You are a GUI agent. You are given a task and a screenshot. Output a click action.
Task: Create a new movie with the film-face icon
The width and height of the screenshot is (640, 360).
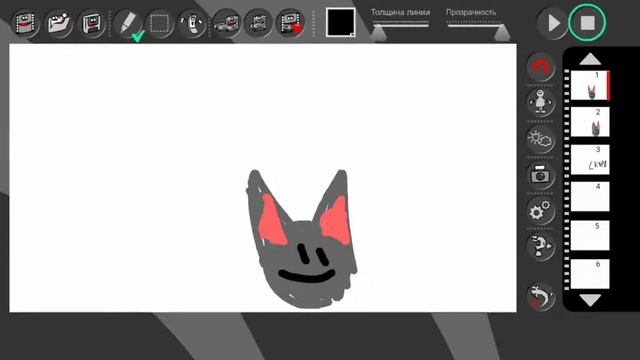25,23
